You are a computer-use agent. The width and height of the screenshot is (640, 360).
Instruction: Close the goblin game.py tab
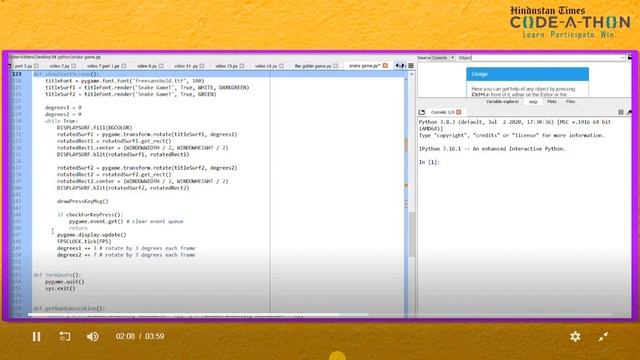(x=336, y=66)
